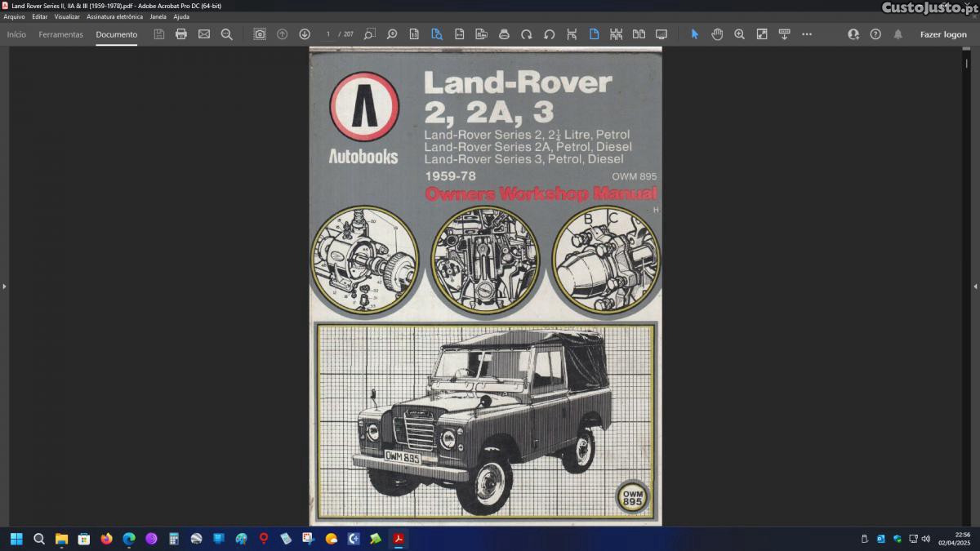Screen dimensions: 980x551
Task: Click the Fazer logon button
Action: coord(943,34)
